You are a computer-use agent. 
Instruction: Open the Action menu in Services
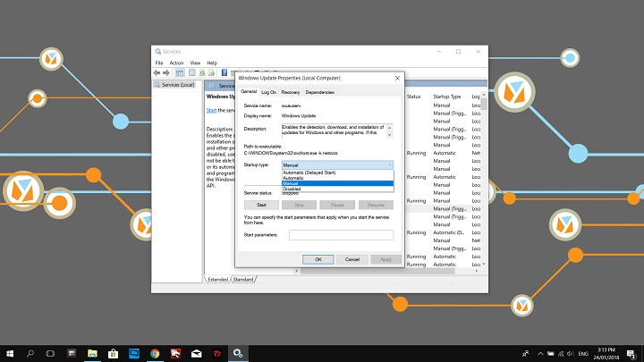point(176,63)
